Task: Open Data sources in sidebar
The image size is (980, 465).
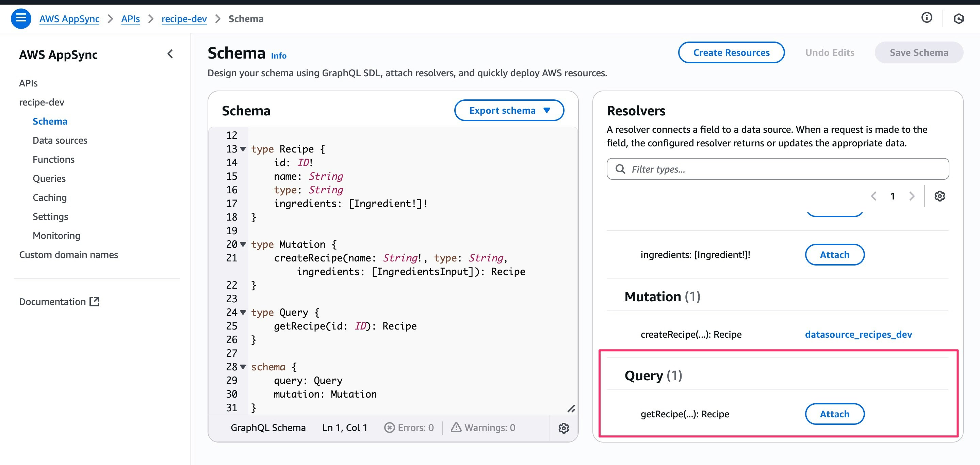Action: 60,140
